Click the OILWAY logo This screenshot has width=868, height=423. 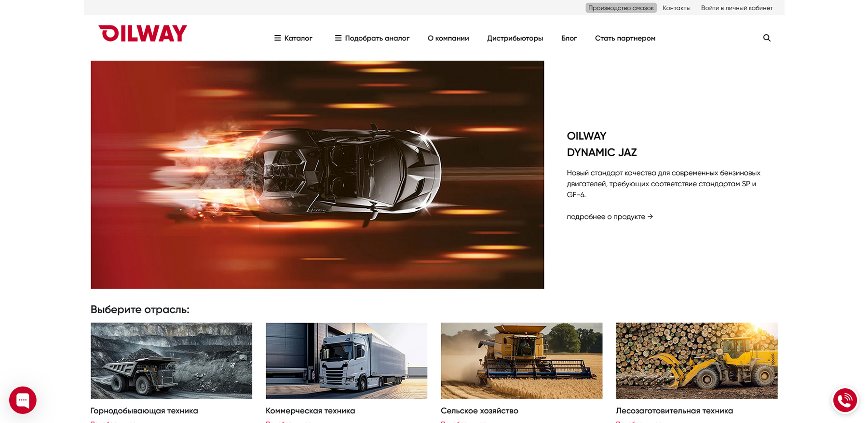[143, 33]
